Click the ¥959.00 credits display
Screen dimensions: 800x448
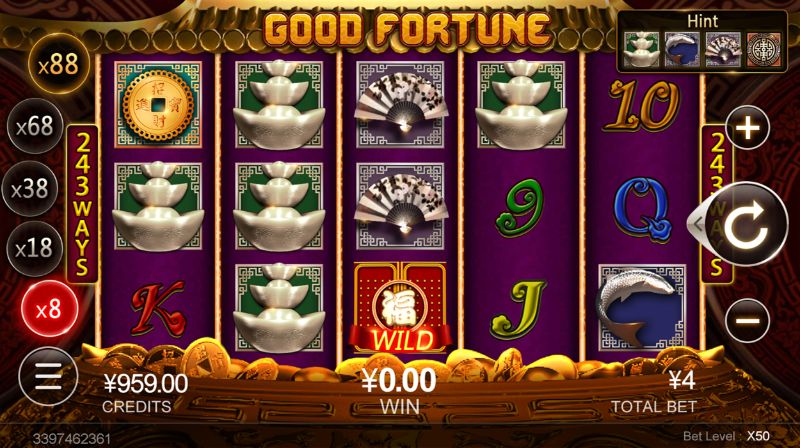pyautogui.click(x=145, y=383)
